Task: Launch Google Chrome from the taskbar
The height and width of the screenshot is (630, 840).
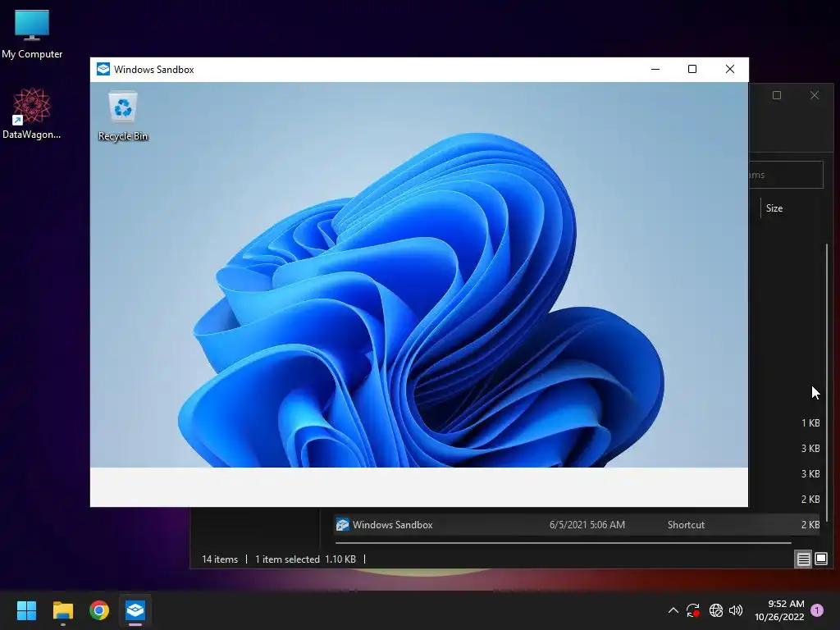Action: point(99,610)
